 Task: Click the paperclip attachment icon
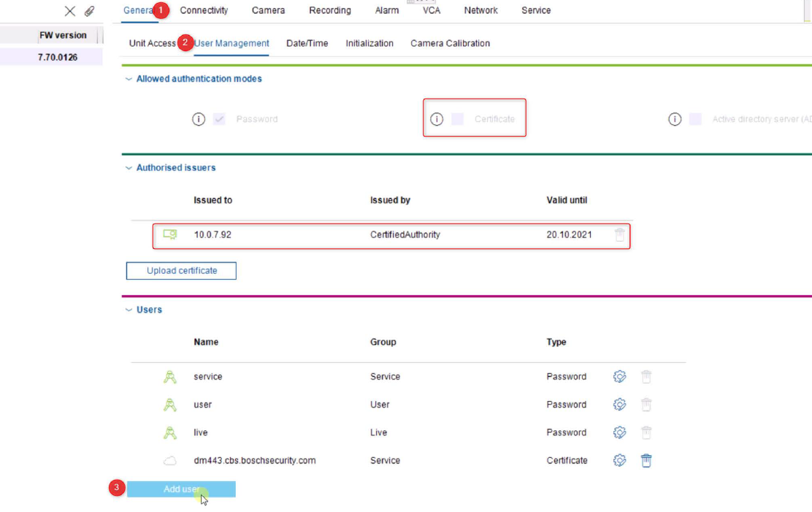[89, 11]
